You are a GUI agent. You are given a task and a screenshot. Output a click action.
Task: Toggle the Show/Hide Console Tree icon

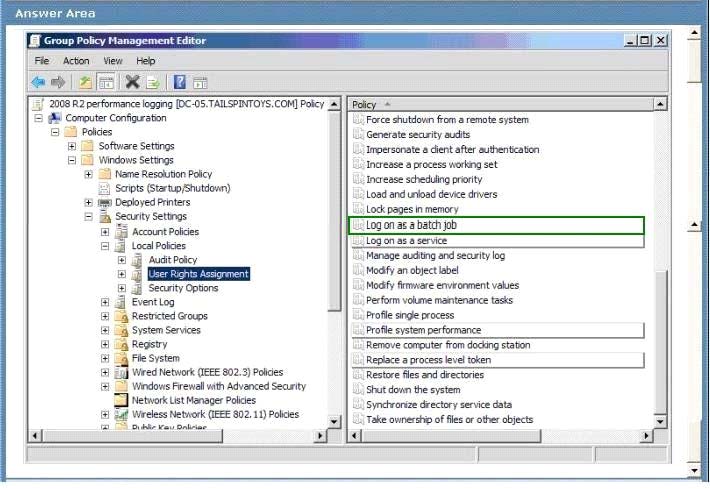click(x=106, y=82)
